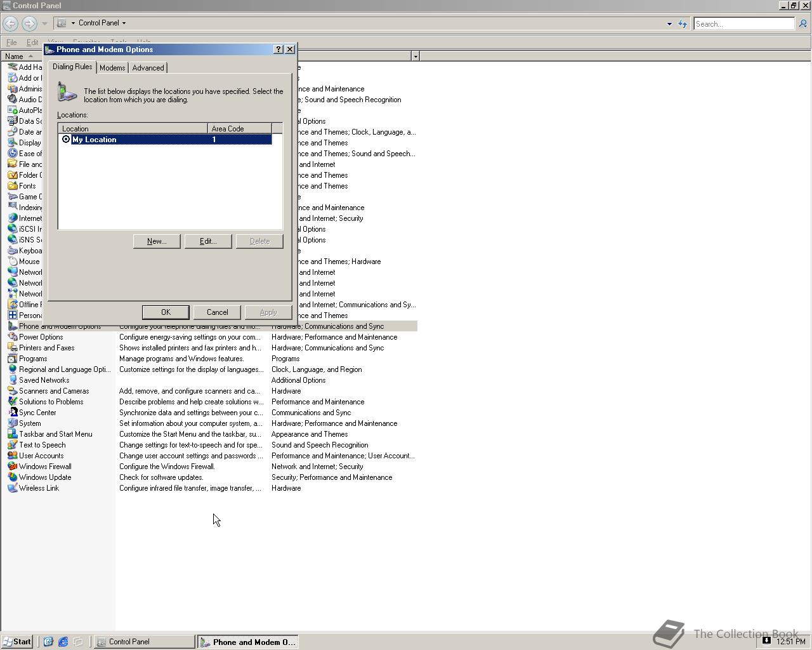Open the Windows Update icon

(x=13, y=477)
